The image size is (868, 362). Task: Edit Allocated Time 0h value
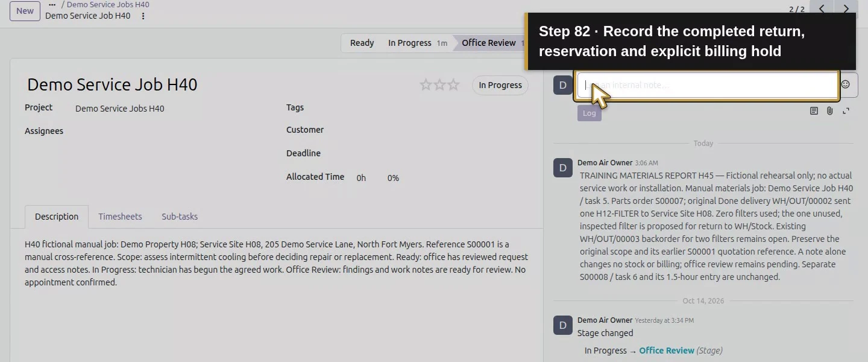(x=361, y=178)
